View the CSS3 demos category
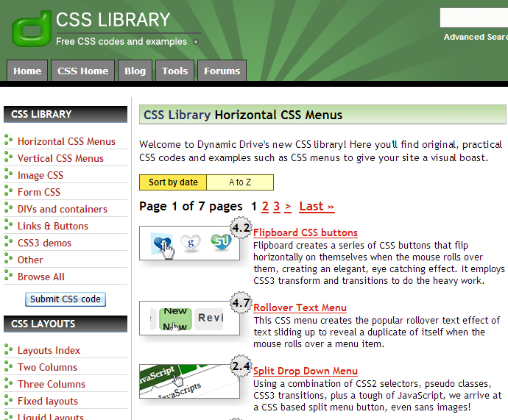This screenshot has height=420, width=508. coord(44,243)
